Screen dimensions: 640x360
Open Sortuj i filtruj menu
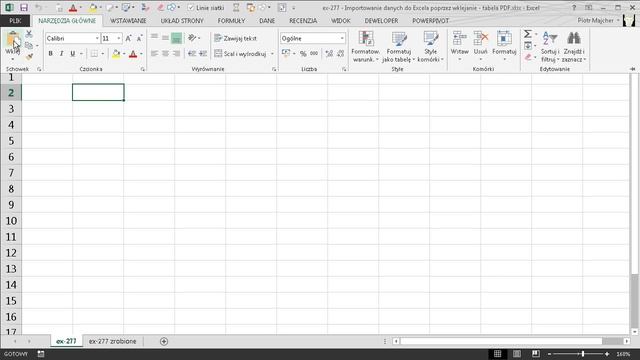(x=550, y=47)
